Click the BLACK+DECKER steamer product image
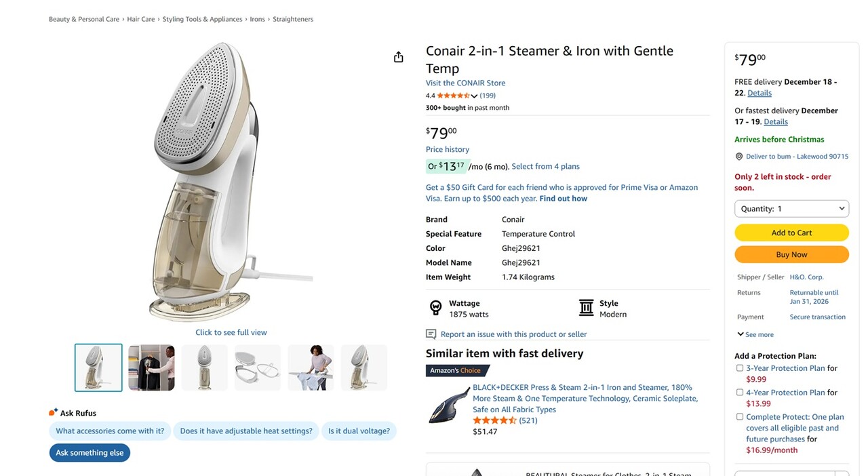This screenshot has width=868, height=476. (x=449, y=405)
